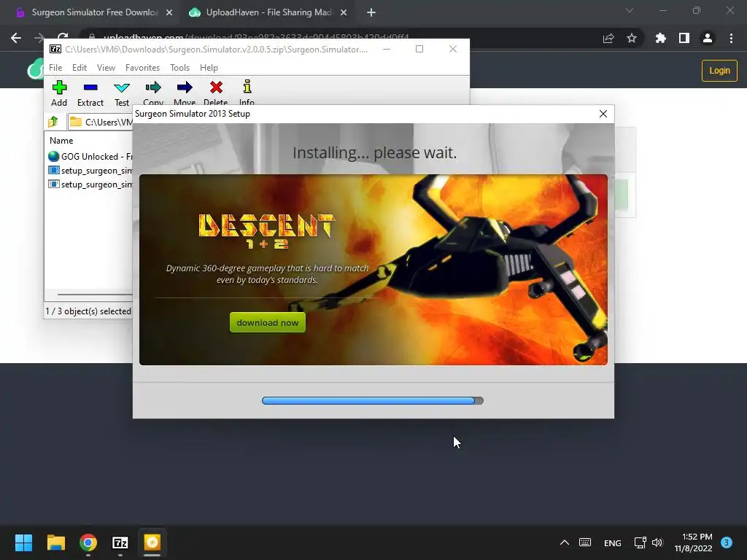Open the Help menu in 7-Zip
The width and height of the screenshot is (747, 560).
point(209,68)
